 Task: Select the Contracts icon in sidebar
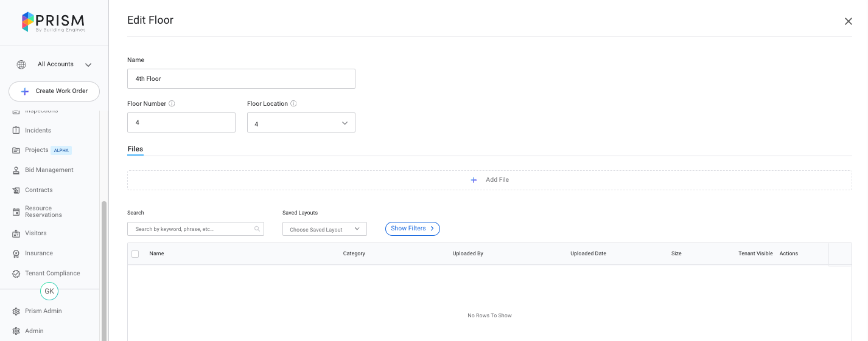point(16,190)
